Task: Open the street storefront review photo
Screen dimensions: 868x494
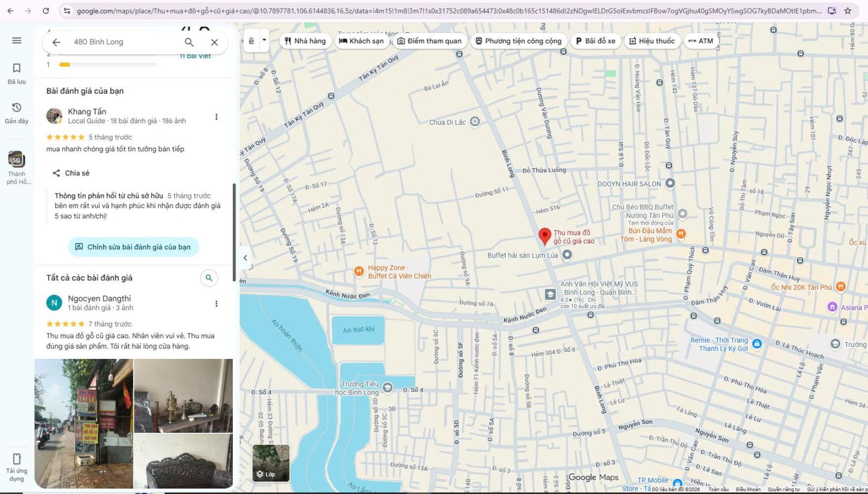Action: click(x=84, y=424)
